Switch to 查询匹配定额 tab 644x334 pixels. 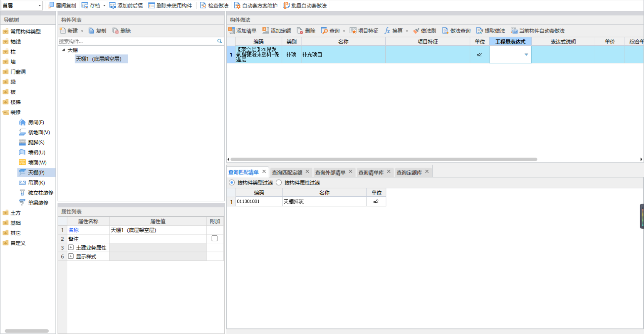tap(287, 173)
